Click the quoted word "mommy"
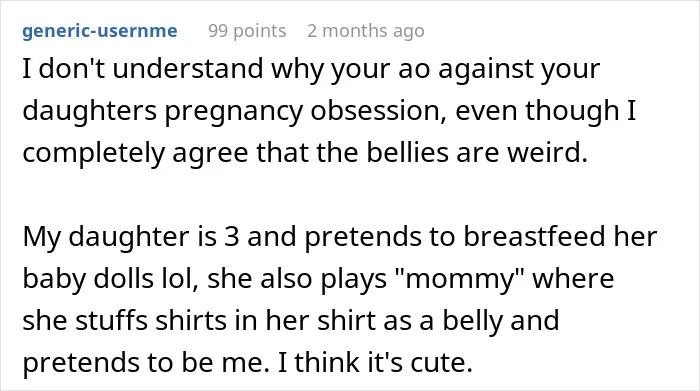 point(458,279)
